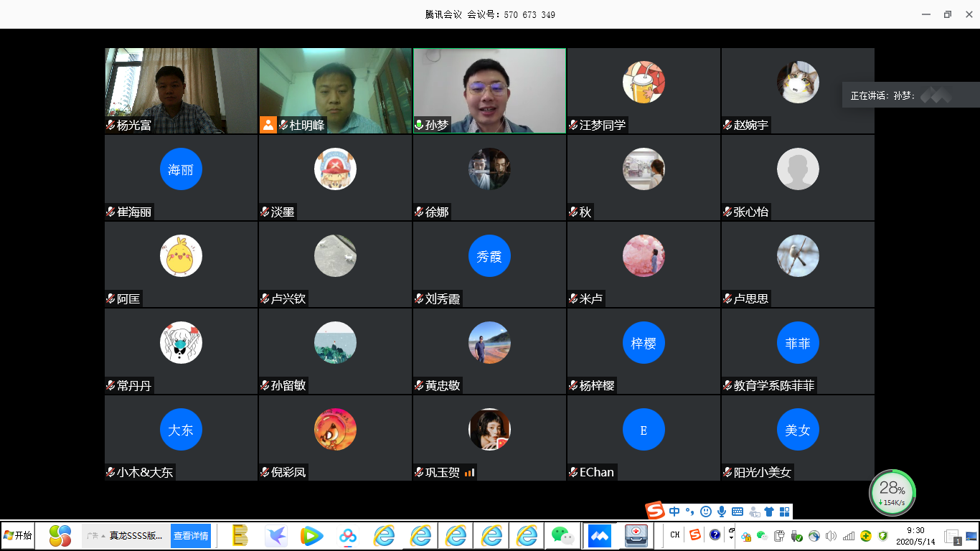
Task: Open the Sogou skin shirt icon
Action: 769,512
